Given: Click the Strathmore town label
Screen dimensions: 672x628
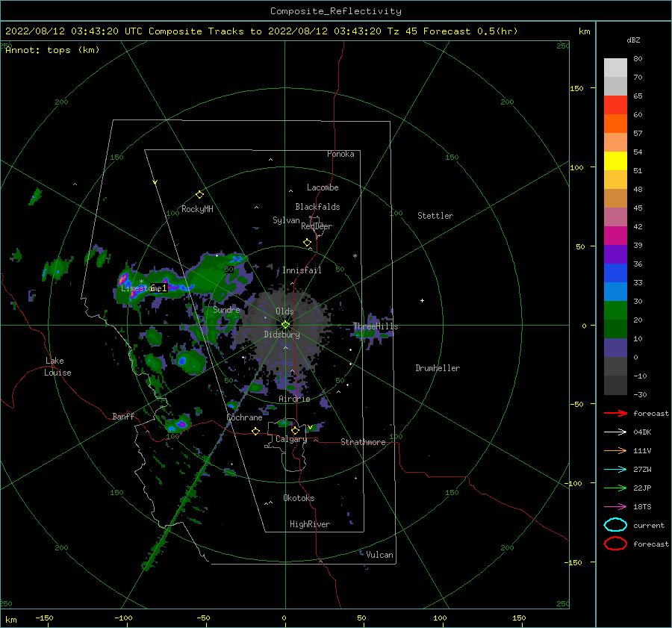Looking at the screenshot, I should 363,442.
